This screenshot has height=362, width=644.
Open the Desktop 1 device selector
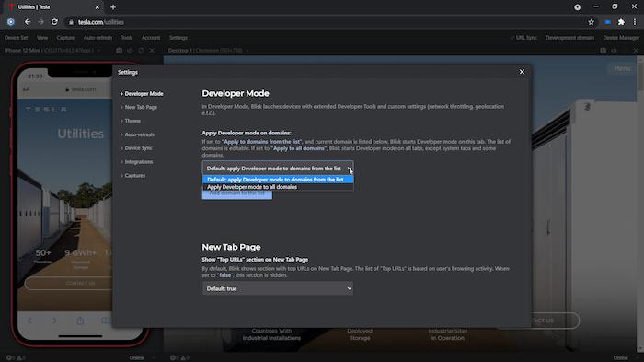coord(208,50)
